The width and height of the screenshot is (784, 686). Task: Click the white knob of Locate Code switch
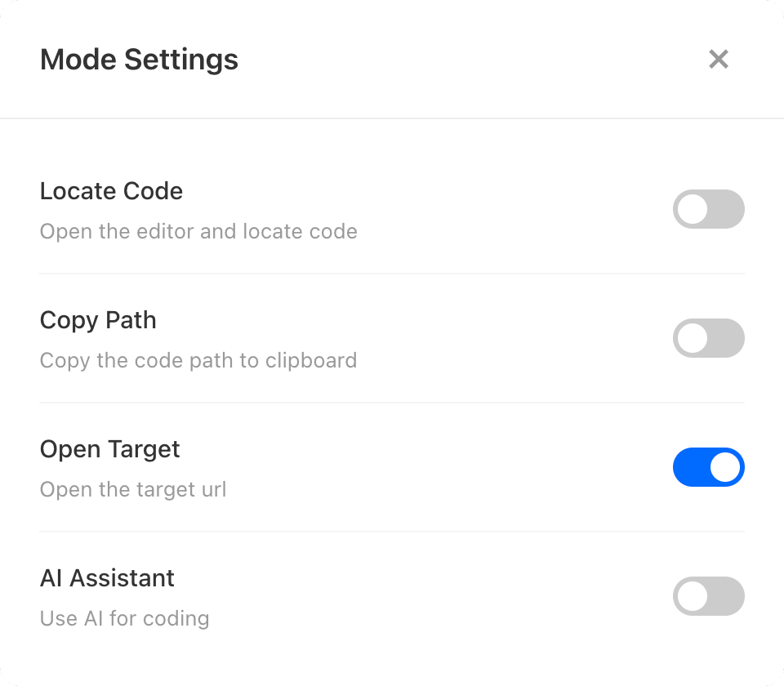pos(693,209)
